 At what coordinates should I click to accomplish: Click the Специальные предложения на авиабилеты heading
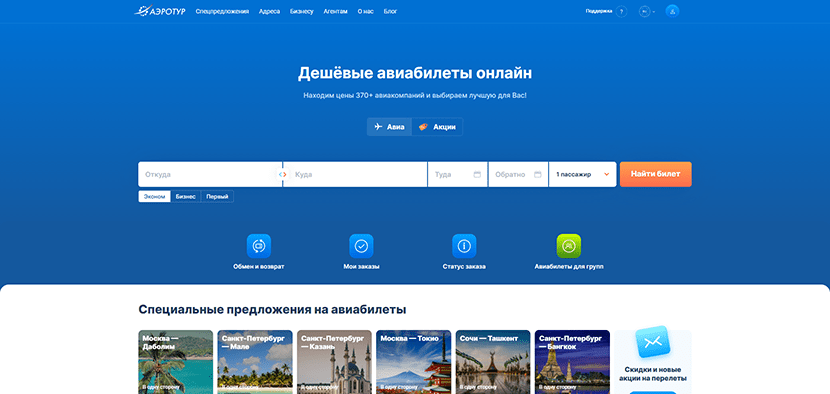[x=272, y=310]
